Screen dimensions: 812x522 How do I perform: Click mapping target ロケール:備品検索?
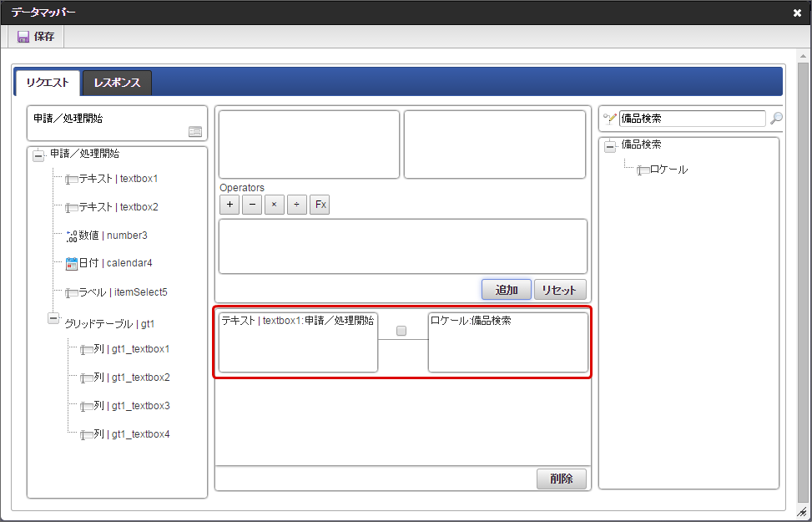(x=508, y=342)
